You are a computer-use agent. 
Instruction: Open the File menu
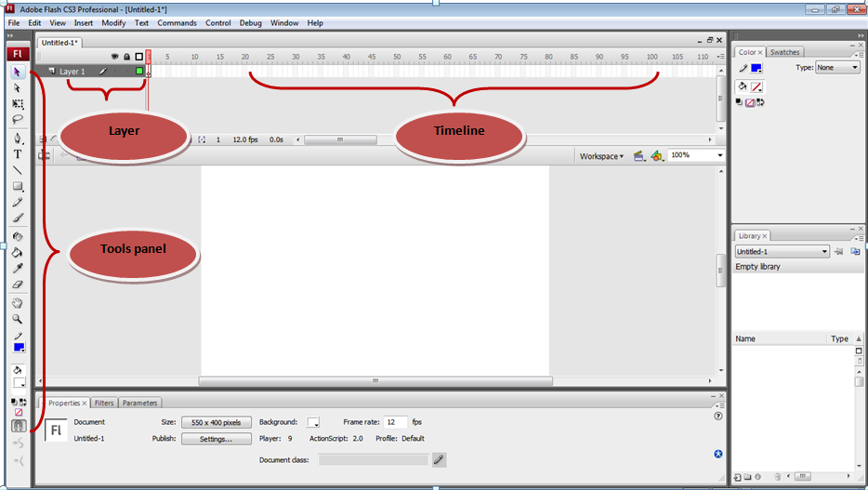[14, 22]
